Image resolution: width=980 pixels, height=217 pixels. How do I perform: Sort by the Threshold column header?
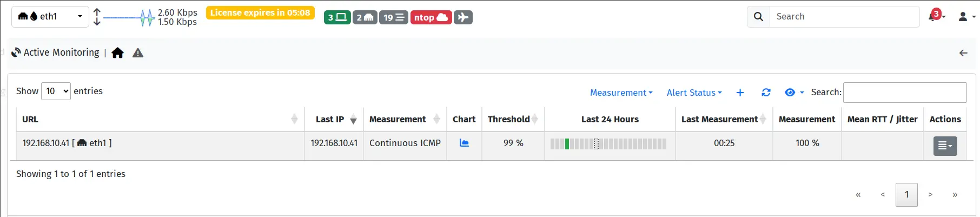(x=513, y=119)
